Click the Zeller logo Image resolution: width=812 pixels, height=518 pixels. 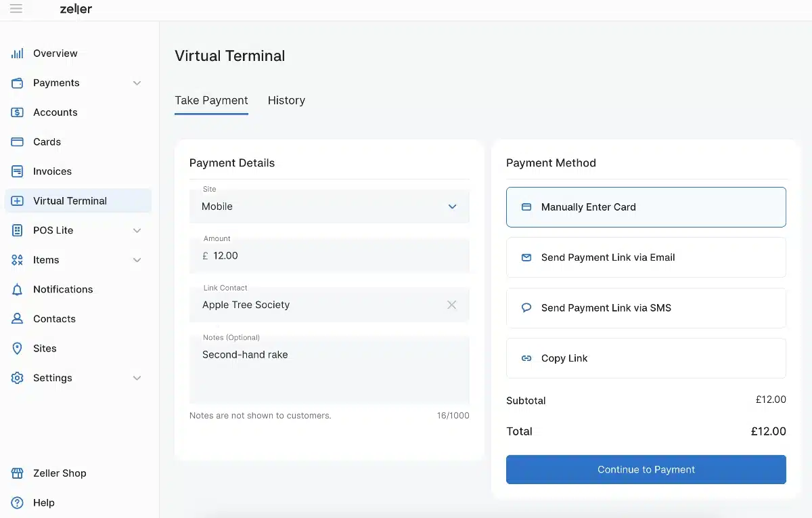click(x=76, y=9)
